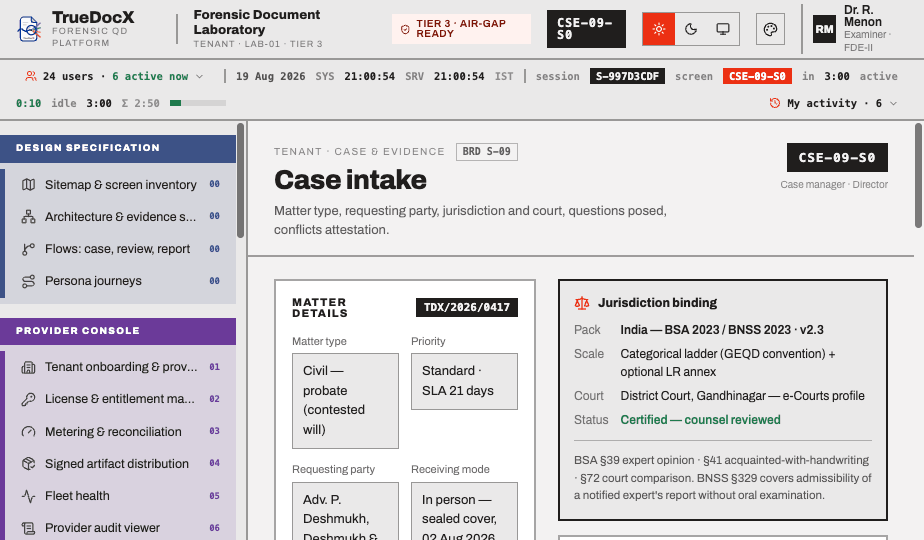
Task: Click the red CSE-09-S0 screen badge
Action: 757,76
